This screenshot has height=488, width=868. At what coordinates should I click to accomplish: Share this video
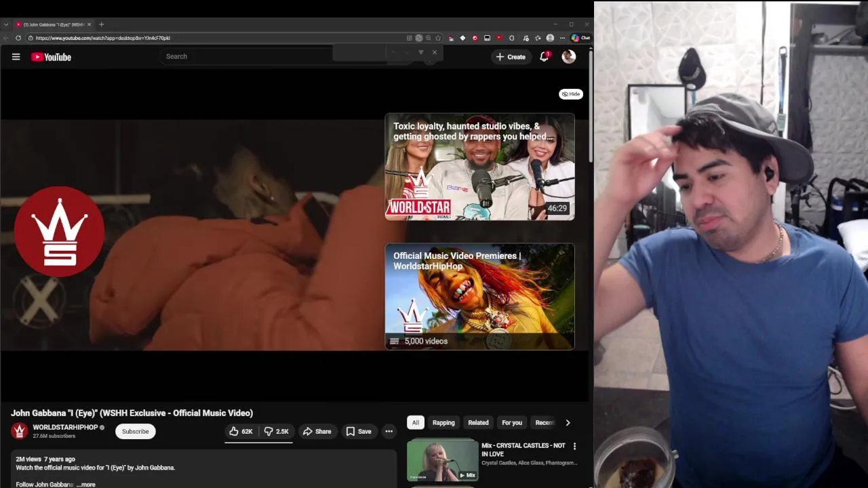(x=317, y=432)
